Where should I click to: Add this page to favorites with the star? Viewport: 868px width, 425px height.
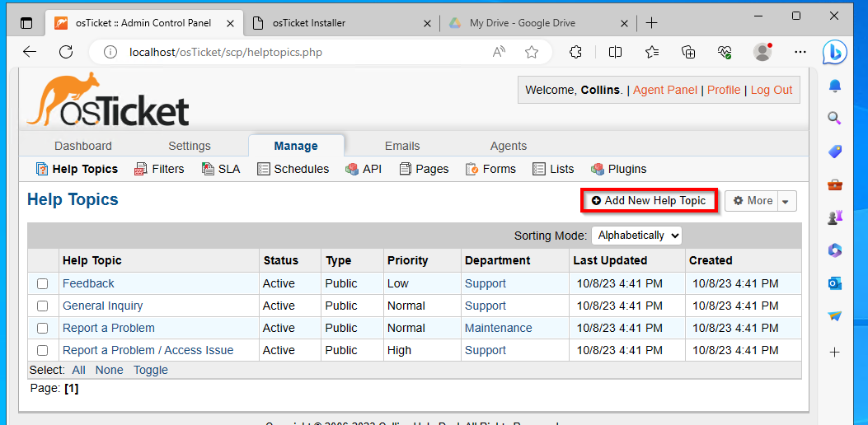[532, 53]
